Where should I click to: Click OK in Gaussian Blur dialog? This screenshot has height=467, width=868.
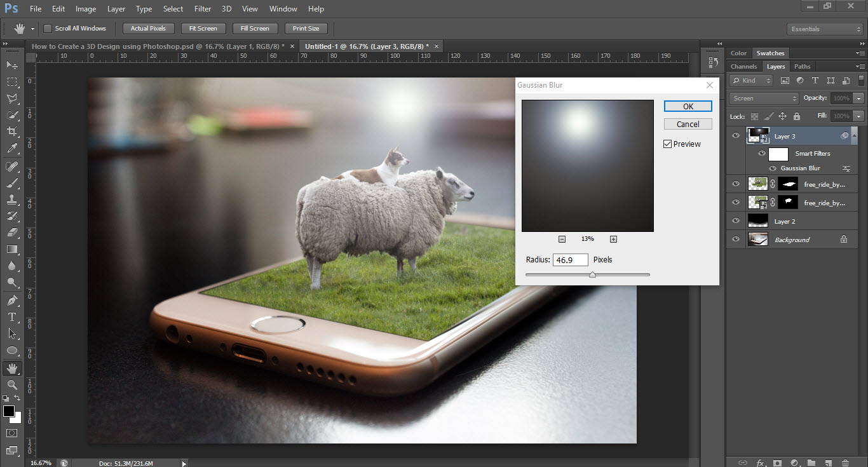click(x=688, y=106)
